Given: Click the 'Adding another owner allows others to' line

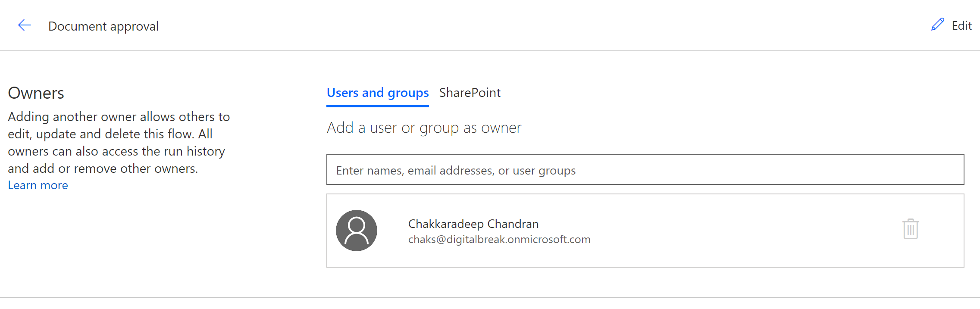Looking at the screenshot, I should tap(119, 117).
